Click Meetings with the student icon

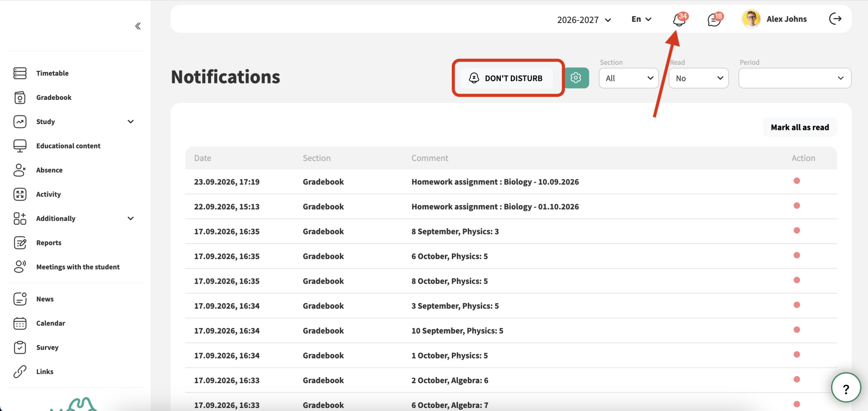click(20, 267)
